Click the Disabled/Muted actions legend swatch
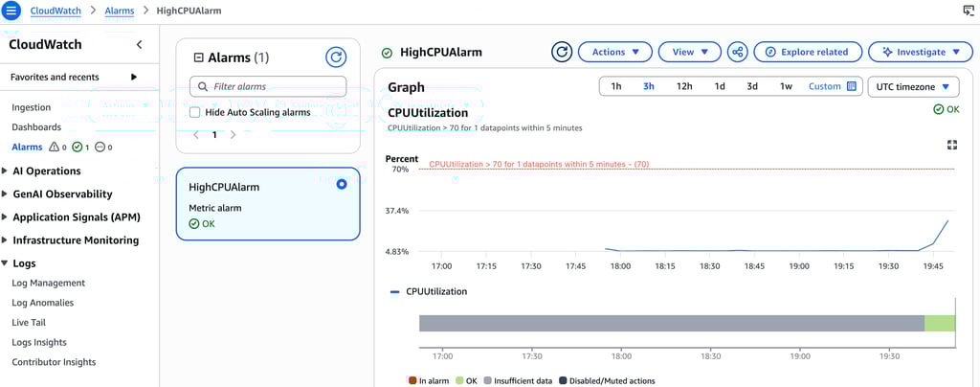Viewport: 980px width, 387px height. point(563,380)
